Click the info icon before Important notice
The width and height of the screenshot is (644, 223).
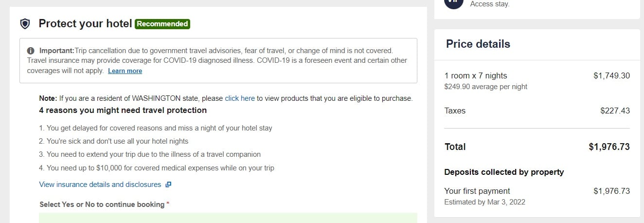[x=31, y=51]
